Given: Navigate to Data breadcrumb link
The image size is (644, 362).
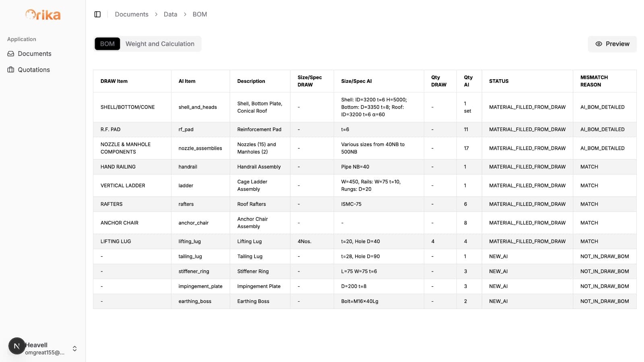Looking at the screenshot, I should (x=170, y=14).
